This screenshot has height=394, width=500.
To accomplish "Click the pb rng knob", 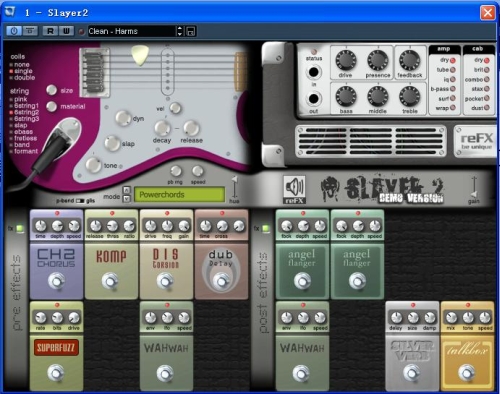I will coord(176,171).
